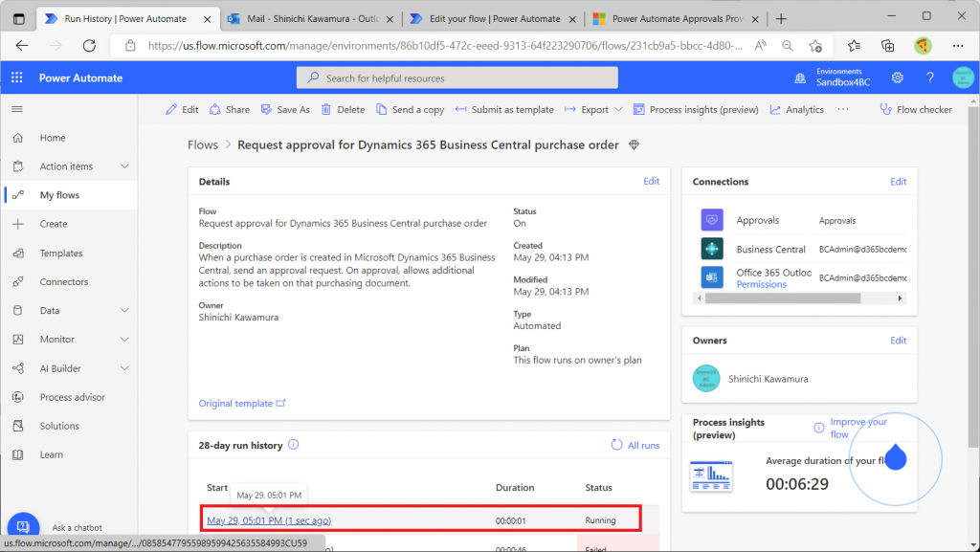Open browser favorites star icon
Image resolution: width=980 pixels, height=552 pixels.
click(x=854, y=46)
